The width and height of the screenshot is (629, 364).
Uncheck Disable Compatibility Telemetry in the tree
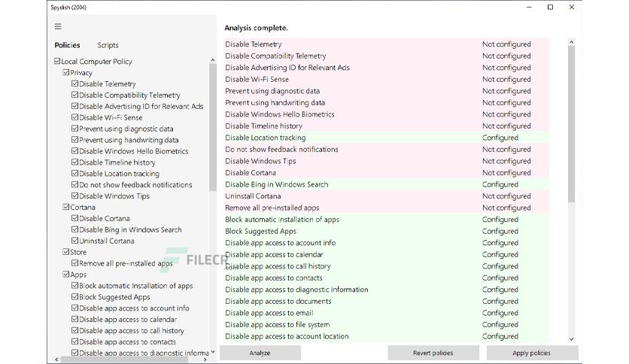pos(74,95)
